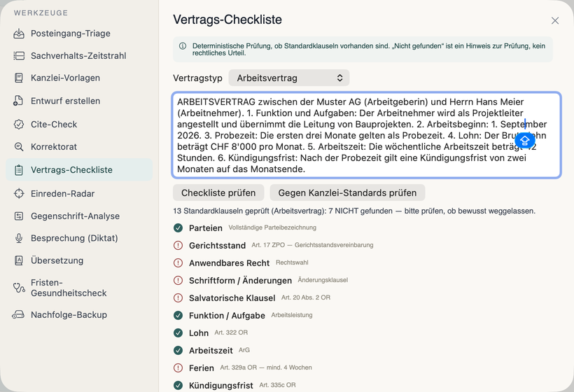The height and width of the screenshot is (392, 574).
Task: Click the info icon in the hint banner
Action: tap(182, 46)
